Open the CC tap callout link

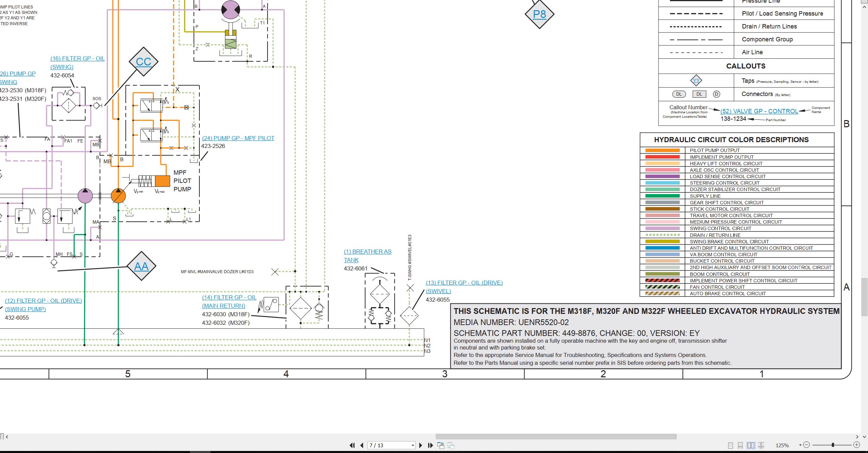143,62
